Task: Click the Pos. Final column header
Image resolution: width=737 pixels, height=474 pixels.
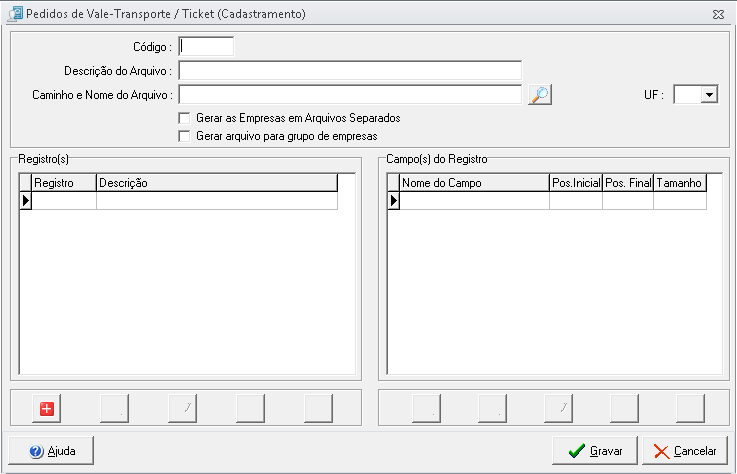Action: 628,182
